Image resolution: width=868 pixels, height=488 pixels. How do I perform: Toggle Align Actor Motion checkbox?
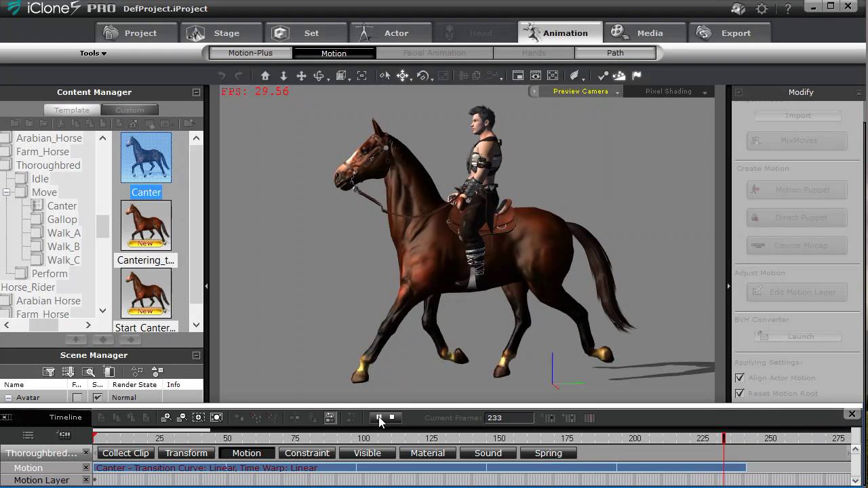click(740, 378)
